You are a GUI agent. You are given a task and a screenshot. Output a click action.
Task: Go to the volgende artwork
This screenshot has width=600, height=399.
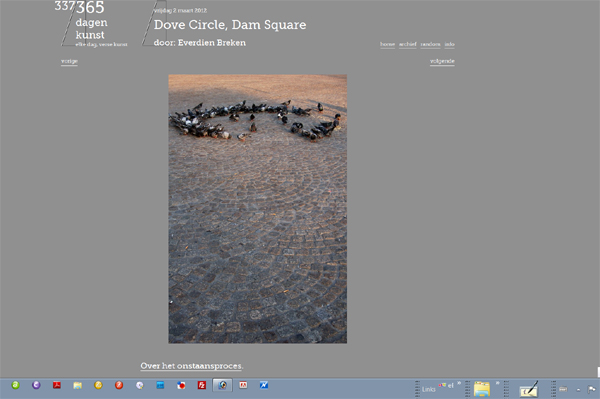442,61
